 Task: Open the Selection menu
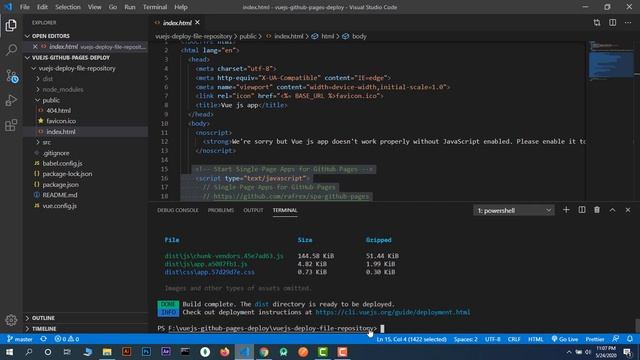pos(68,7)
